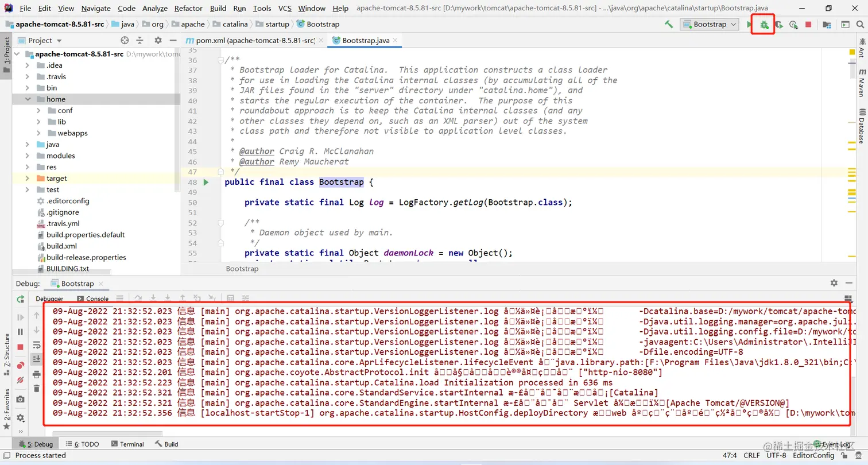Collapse the home folder
868x465 pixels.
pyautogui.click(x=27, y=99)
